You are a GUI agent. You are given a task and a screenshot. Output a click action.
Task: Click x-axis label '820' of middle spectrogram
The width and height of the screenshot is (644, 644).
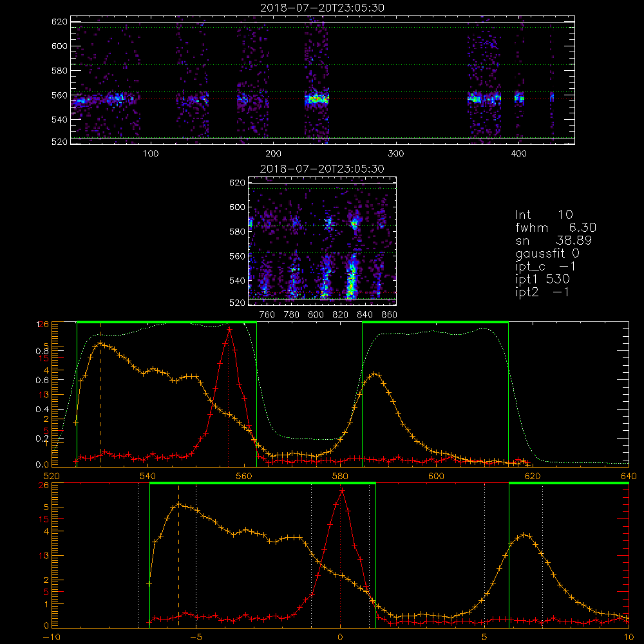click(341, 315)
